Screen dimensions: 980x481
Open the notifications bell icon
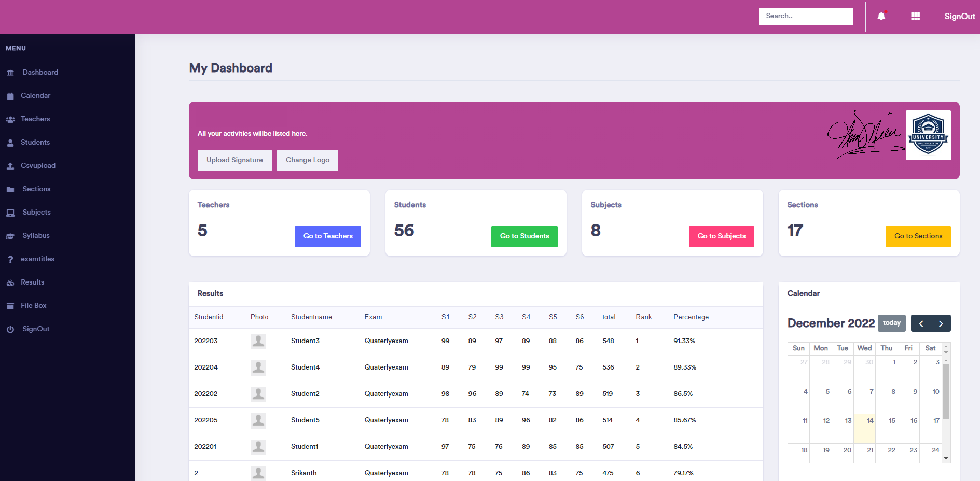tap(881, 16)
